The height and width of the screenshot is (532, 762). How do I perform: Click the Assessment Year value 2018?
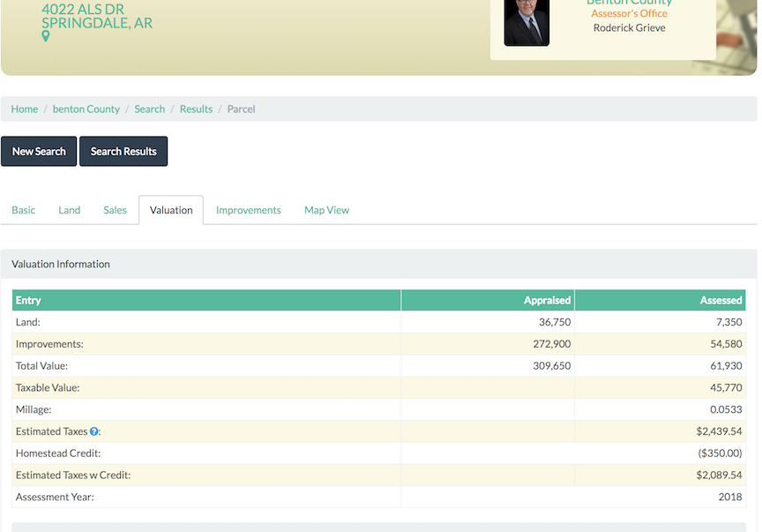click(x=730, y=497)
